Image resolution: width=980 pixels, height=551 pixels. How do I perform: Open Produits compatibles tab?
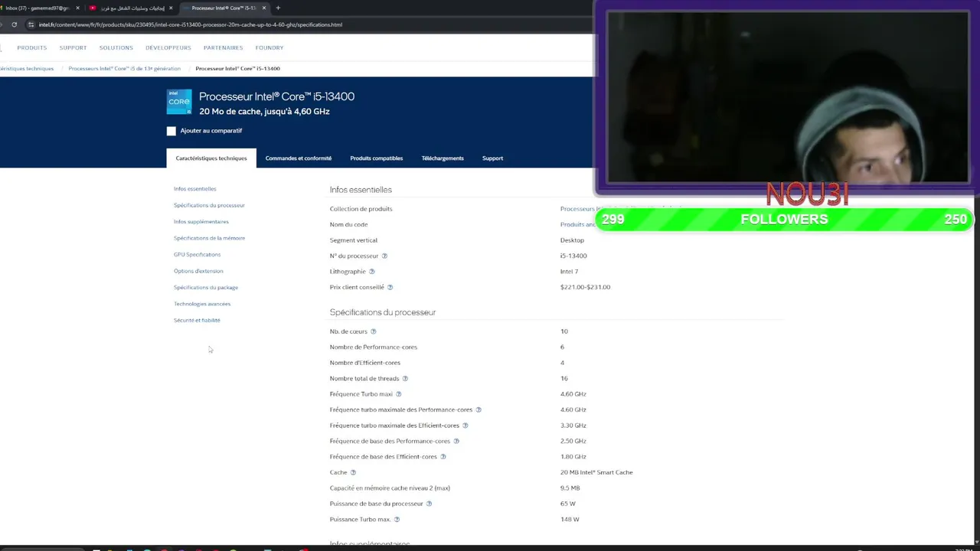(377, 158)
